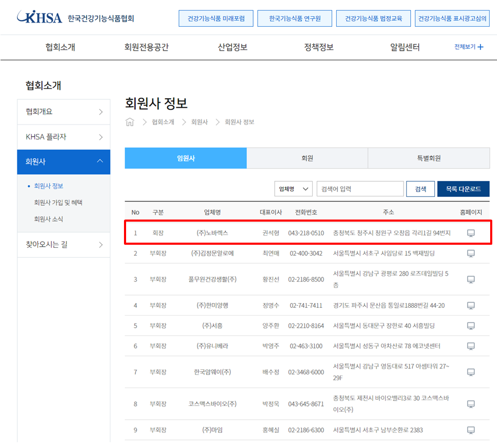Open 건강기능식품 미래포럼 link
Viewport: 497px width, 448px height.
tap(216, 18)
